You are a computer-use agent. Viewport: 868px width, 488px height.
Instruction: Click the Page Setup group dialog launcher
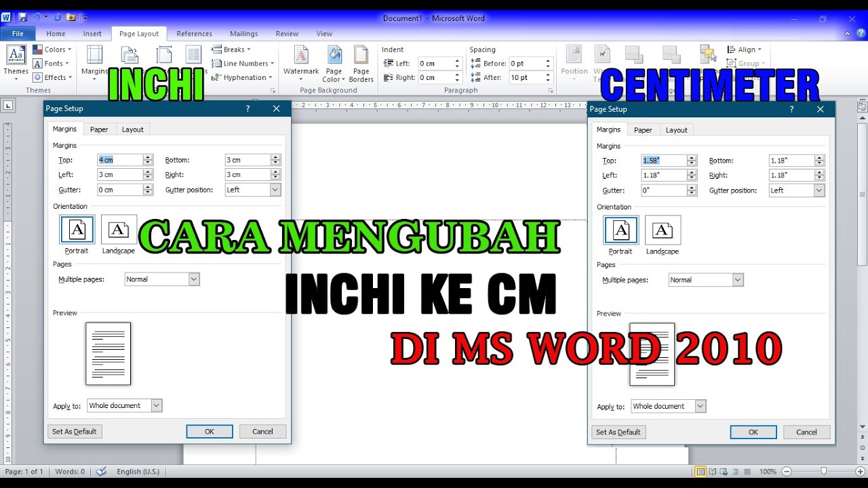[273, 90]
